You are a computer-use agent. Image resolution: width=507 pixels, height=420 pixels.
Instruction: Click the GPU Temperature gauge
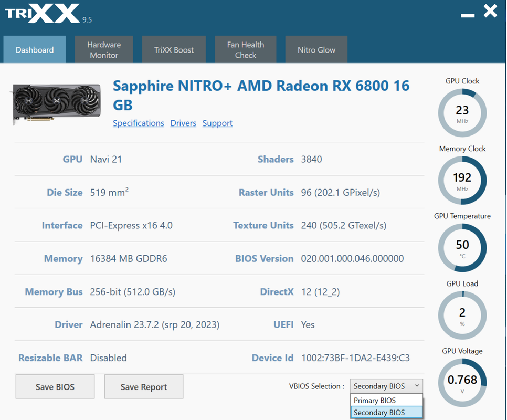tap(462, 248)
